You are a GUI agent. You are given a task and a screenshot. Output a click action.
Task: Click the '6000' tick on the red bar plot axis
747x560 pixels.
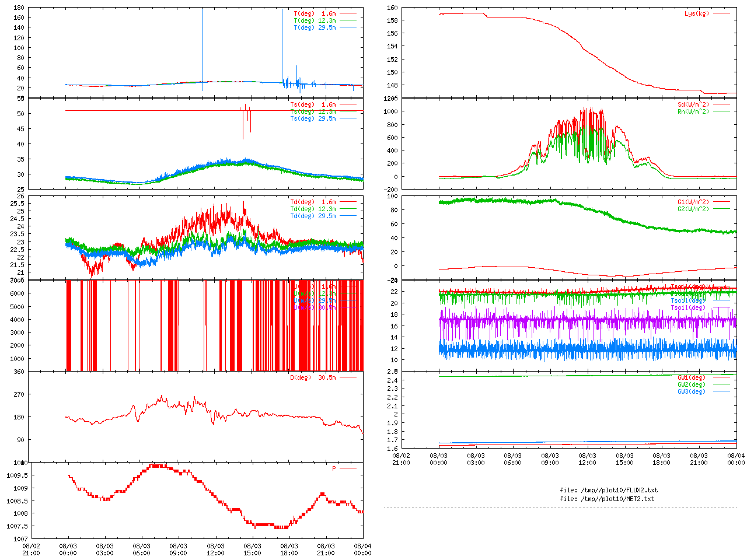[18, 294]
